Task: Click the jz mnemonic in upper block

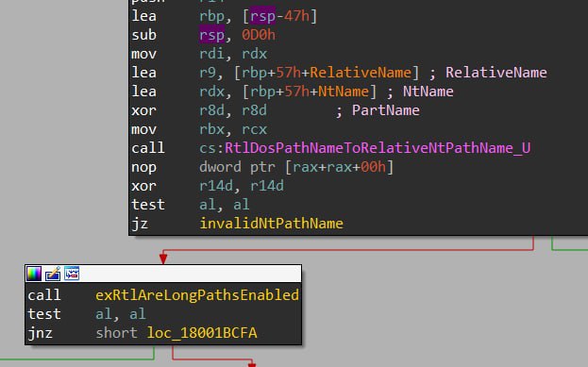Action: tap(140, 224)
